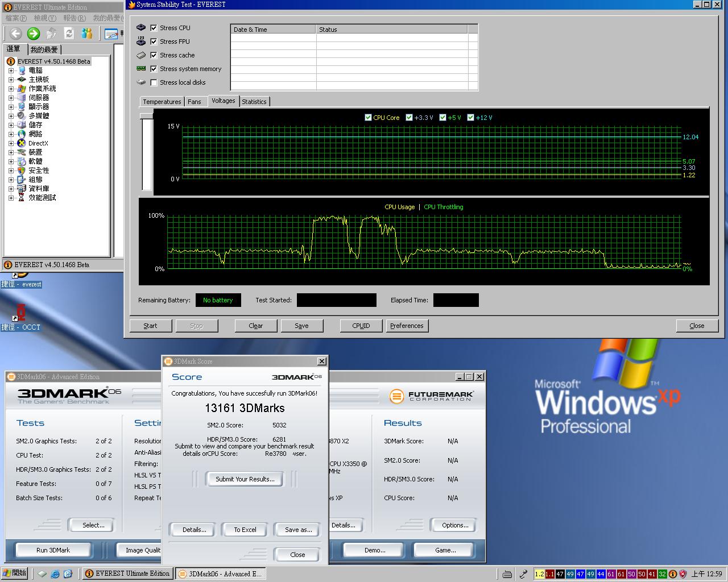This screenshot has height=582, width=728.
Task: Click Internet Explorer quick launch icon
Action: pos(55,573)
